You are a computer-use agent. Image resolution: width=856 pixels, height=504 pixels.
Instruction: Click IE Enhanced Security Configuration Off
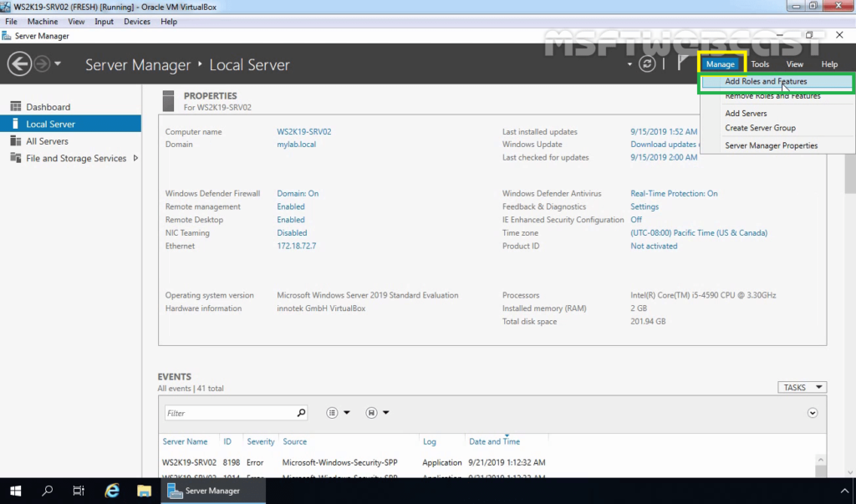(636, 220)
